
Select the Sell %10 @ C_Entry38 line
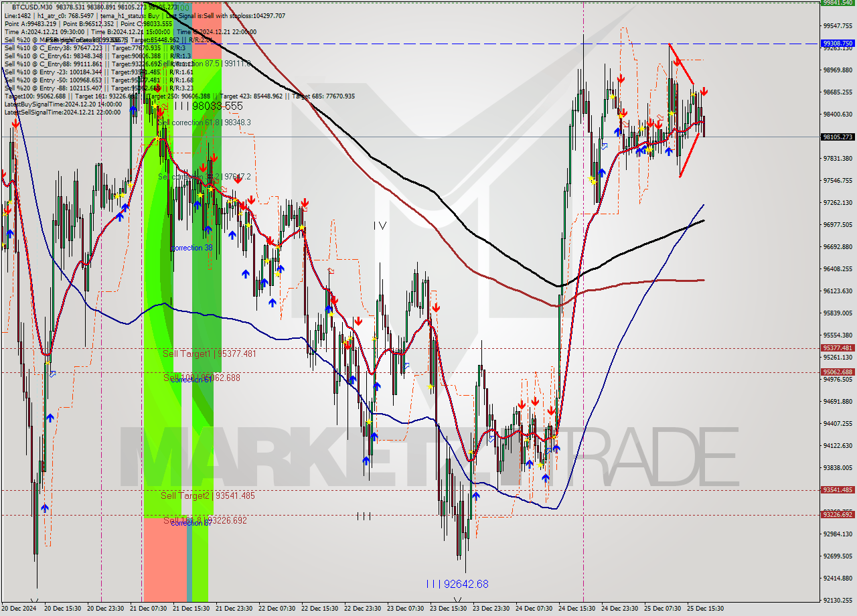tap(95, 48)
